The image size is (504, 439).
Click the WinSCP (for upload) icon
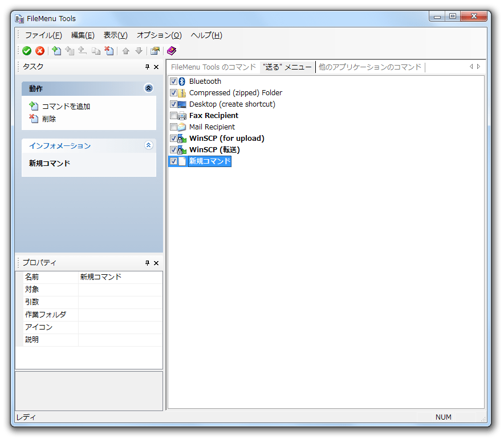pos(182,139)
